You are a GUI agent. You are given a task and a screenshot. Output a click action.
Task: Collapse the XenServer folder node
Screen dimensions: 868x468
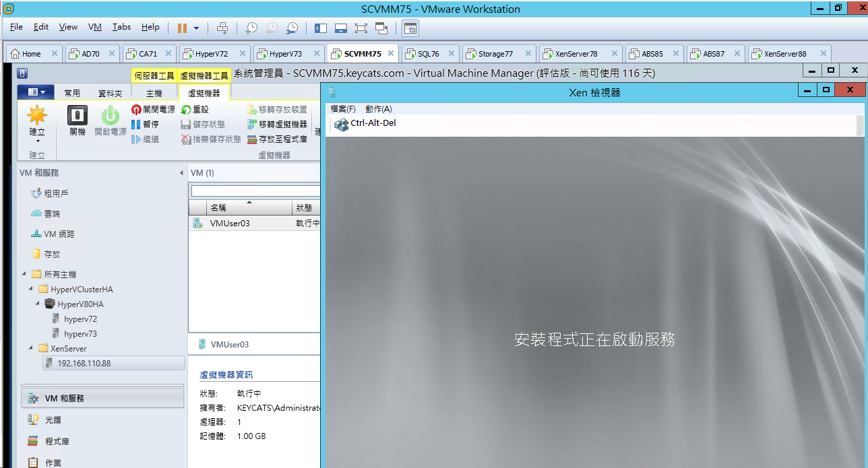(31, 348)
